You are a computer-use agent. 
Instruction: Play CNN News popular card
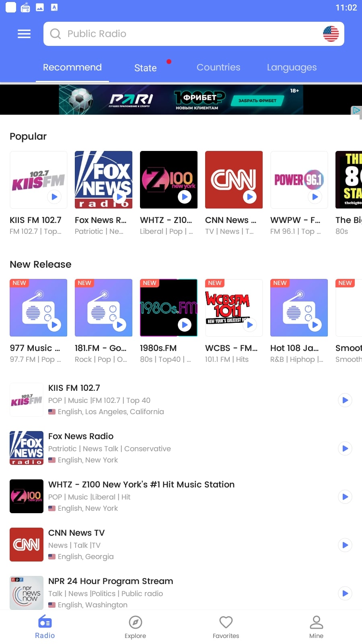(x=250, y=197)
